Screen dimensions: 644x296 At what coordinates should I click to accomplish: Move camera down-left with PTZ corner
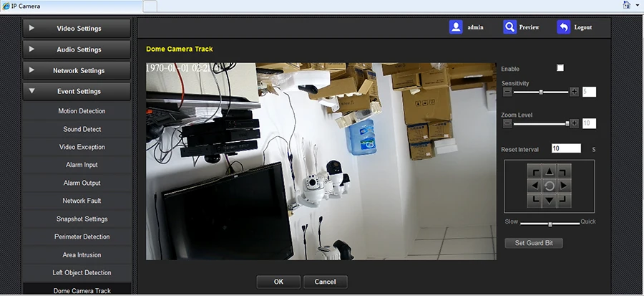(x=535, y=201)
